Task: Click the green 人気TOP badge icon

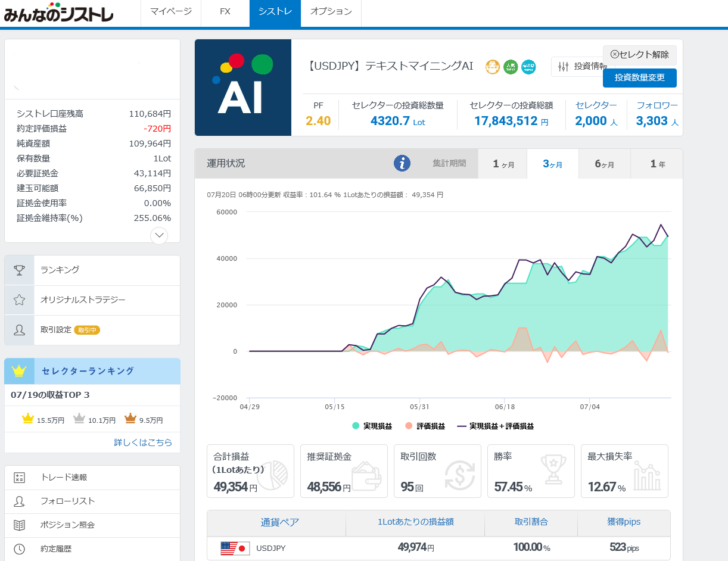Action: 511,67
